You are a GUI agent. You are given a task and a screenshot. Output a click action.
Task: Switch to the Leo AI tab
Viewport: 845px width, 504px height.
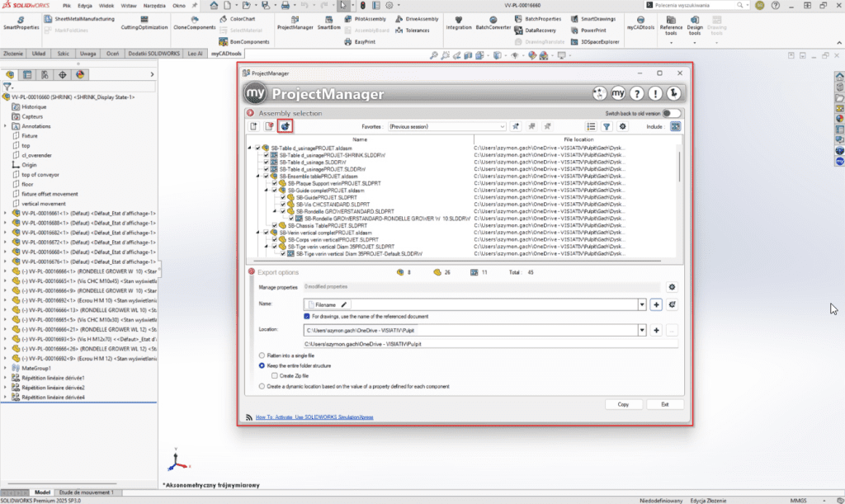pos(195,54)
